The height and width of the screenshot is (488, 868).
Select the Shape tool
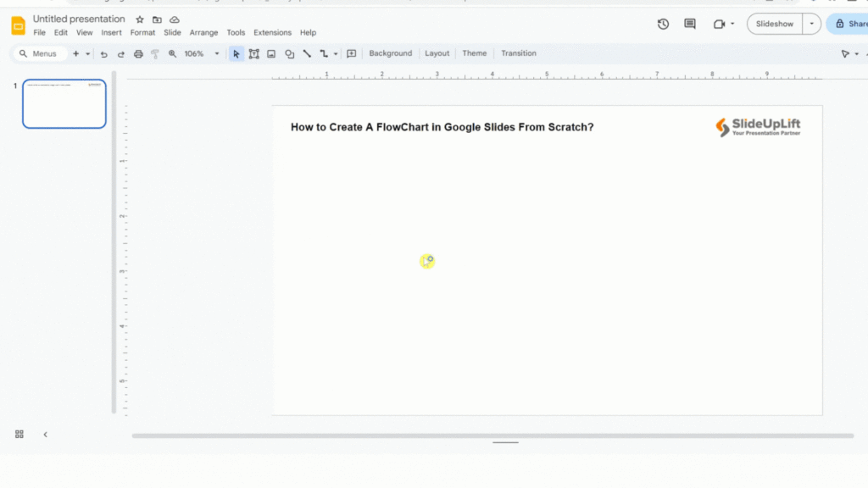[290, 53]
